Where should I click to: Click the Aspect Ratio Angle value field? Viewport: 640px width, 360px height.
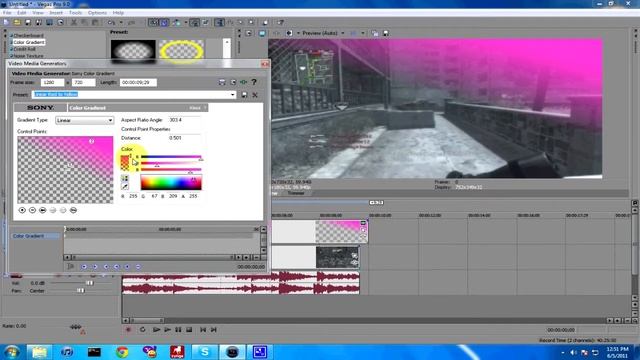pyautogui.click(x=184, y=120)
